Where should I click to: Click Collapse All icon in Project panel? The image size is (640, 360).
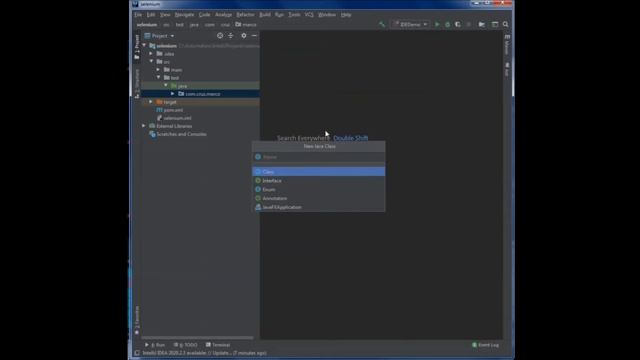[x=231, y=36]
